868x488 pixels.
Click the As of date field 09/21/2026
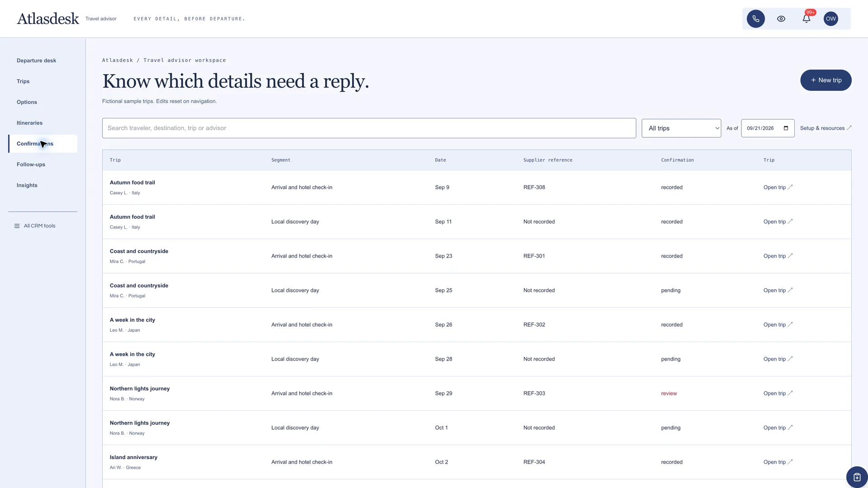768,128
